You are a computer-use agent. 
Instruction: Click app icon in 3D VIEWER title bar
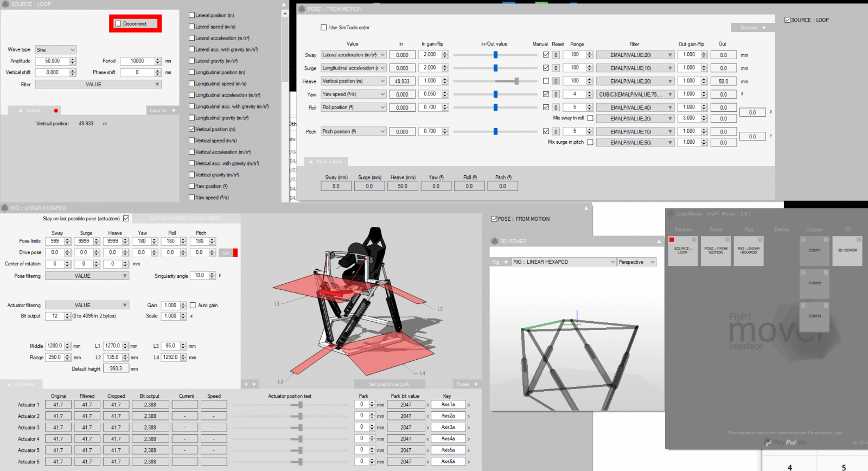click(495, 241)
